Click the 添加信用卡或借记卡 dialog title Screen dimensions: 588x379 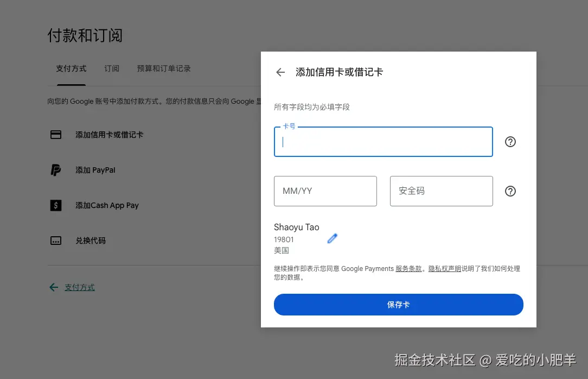[x=339, y=72]
